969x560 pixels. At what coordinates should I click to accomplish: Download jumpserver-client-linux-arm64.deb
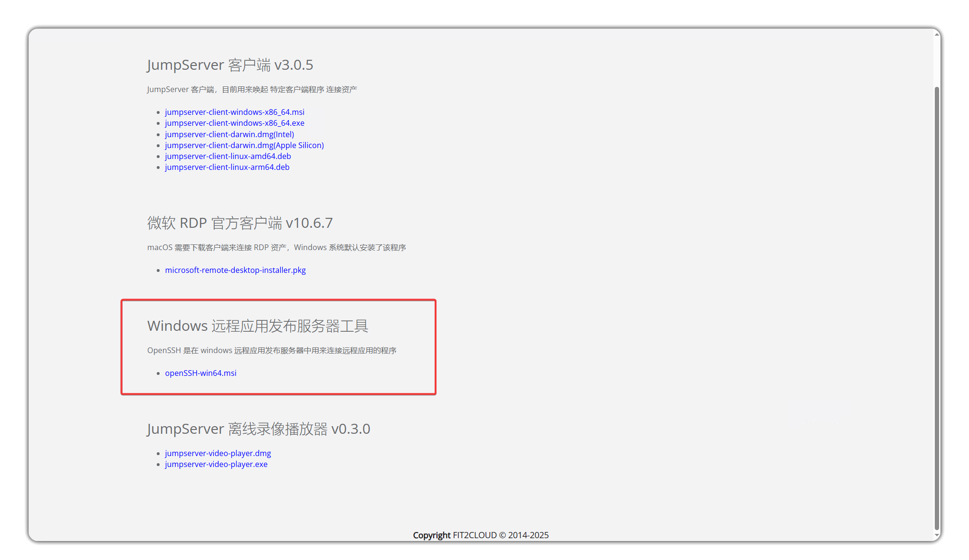tap(227, 167)
